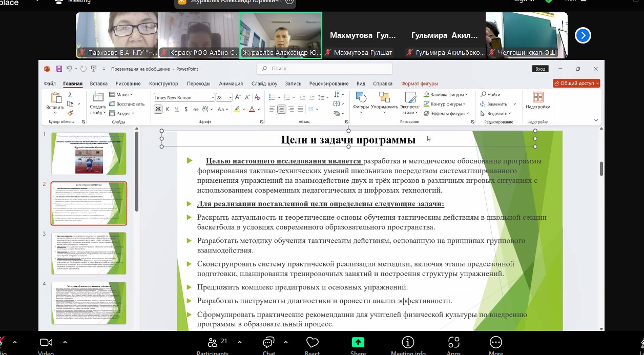Click the Cut scissors icon
This screenshot has width=644, height=355.
70,95
